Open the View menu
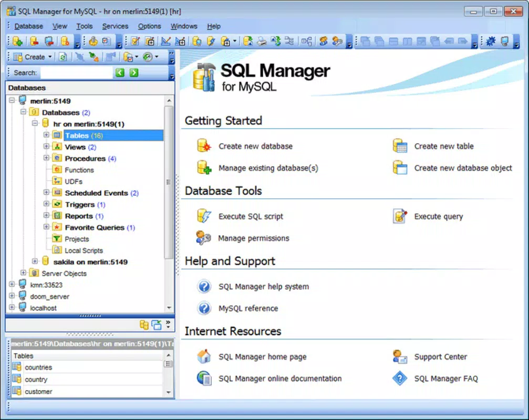 pyautogui.click(x=60, y=26)
